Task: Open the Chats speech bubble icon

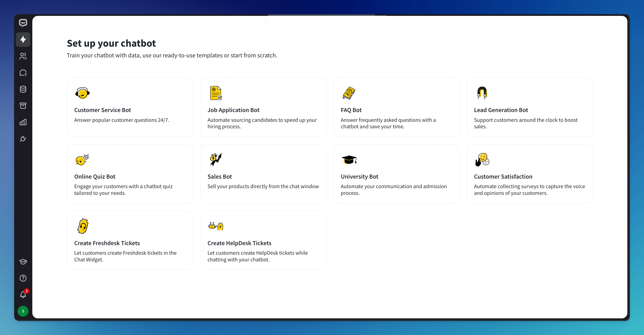Action: point(23,73)
